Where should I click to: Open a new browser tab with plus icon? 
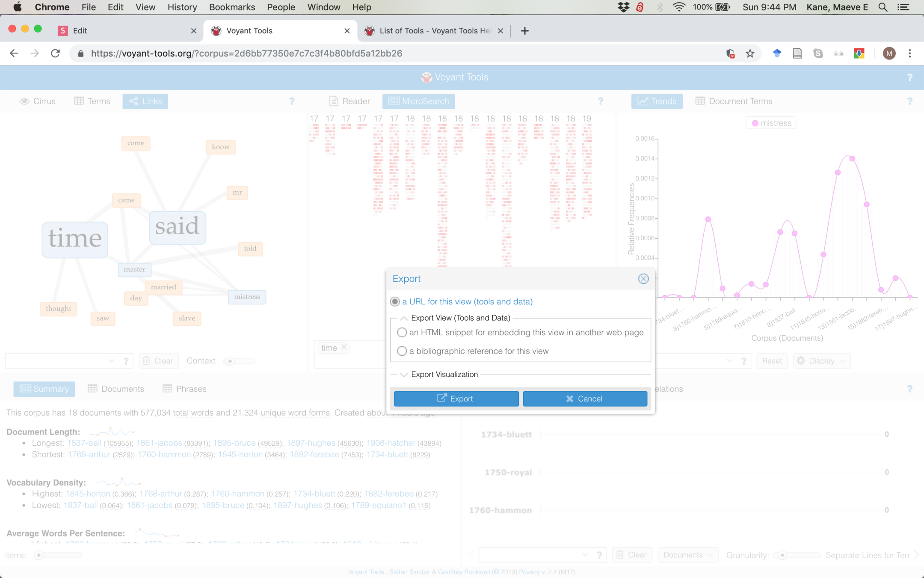tap(524, 31)
